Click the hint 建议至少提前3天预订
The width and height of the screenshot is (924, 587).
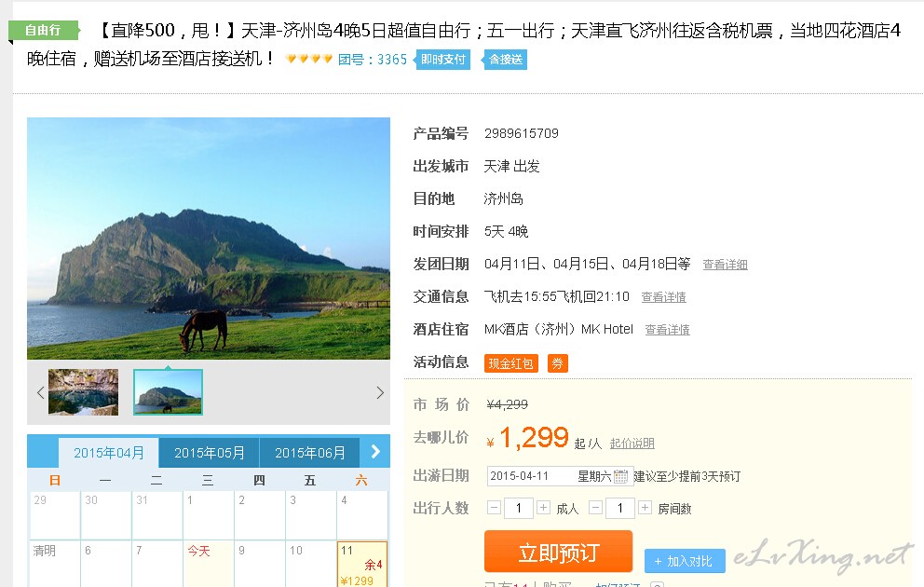tap(687, 476)
